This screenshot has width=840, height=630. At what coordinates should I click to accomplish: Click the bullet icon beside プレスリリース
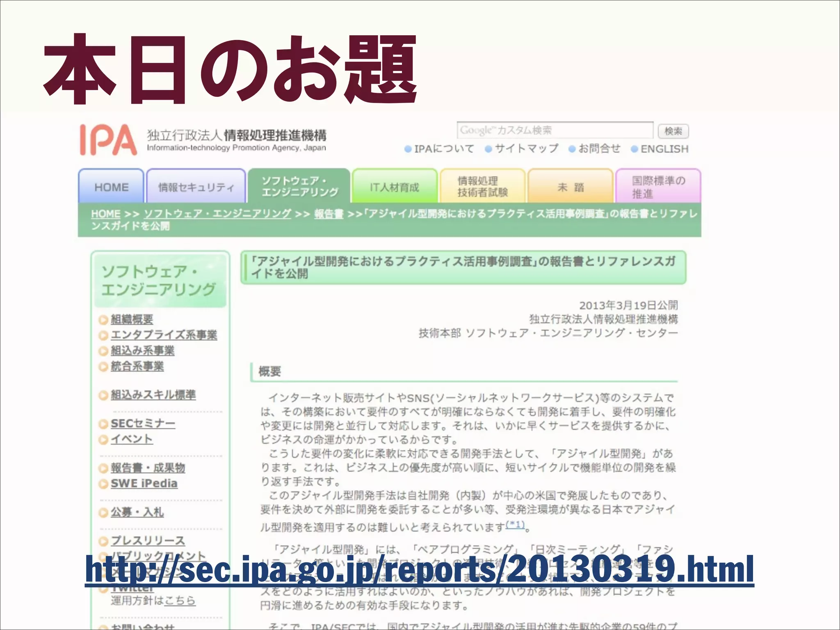103,541
